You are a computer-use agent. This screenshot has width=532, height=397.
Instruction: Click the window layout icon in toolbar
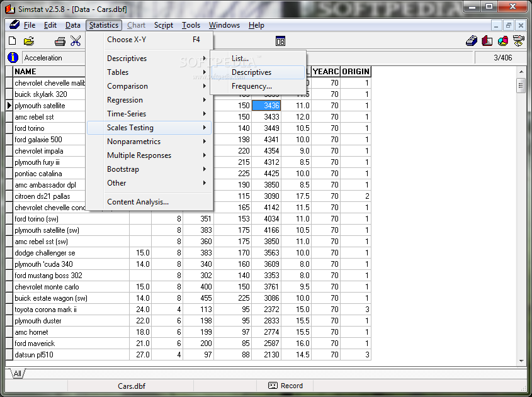tap(280, 41)
